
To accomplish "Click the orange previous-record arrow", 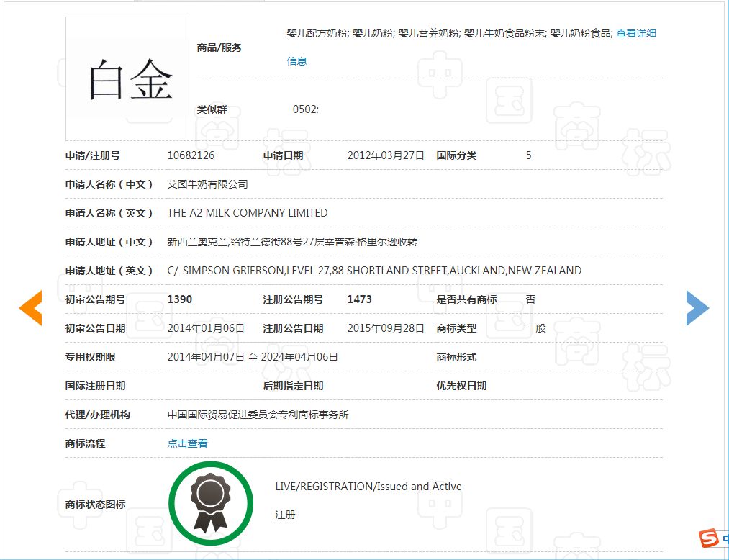I will pyautogui.click(x=30, y=308).
